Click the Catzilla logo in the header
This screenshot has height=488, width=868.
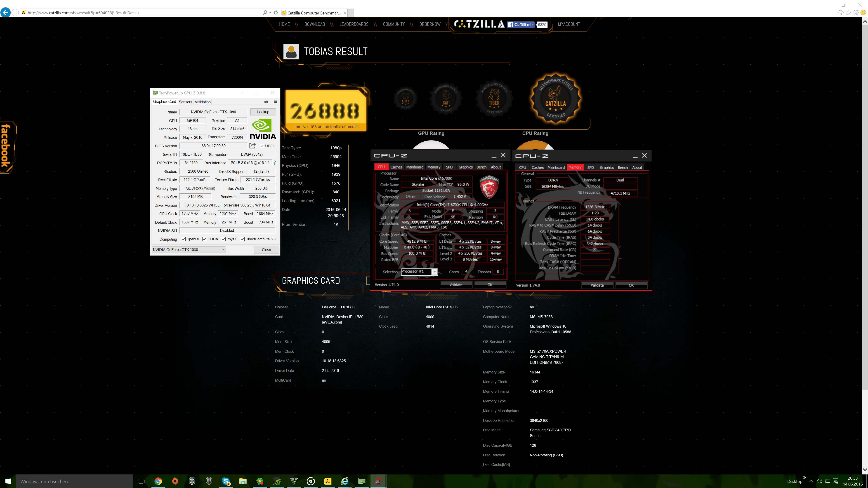[x=479, y=24]
